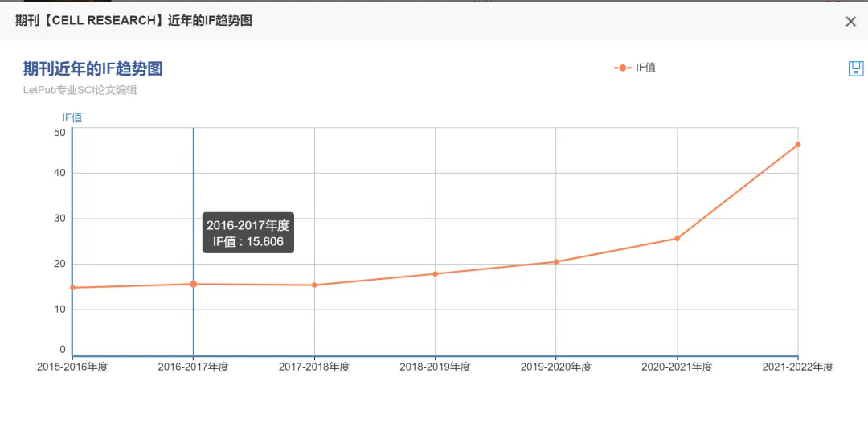This screenshot has height=439, width=868.
Task: Select the 2020-2021年度 data point
Action: coord(677,239)
